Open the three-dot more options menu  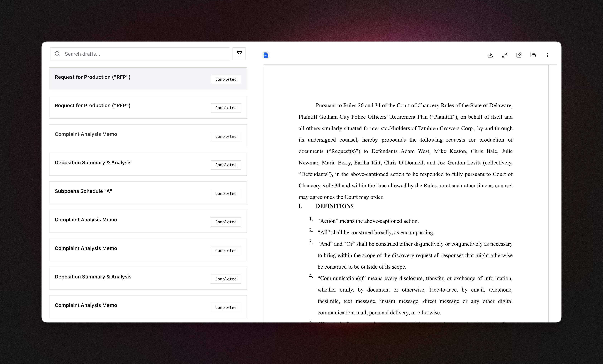point(548,55)
